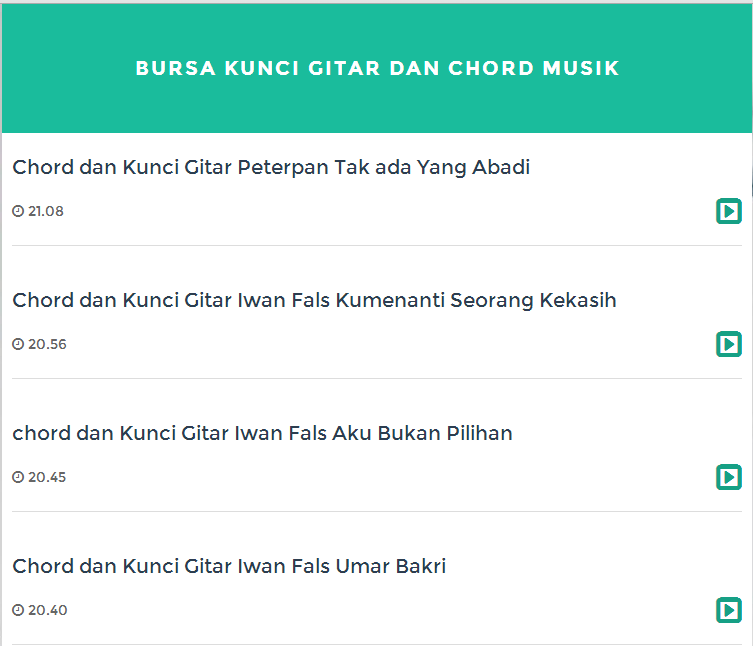
Task: Click divider line below the 20.56 entry
Action: click(377, 378)
